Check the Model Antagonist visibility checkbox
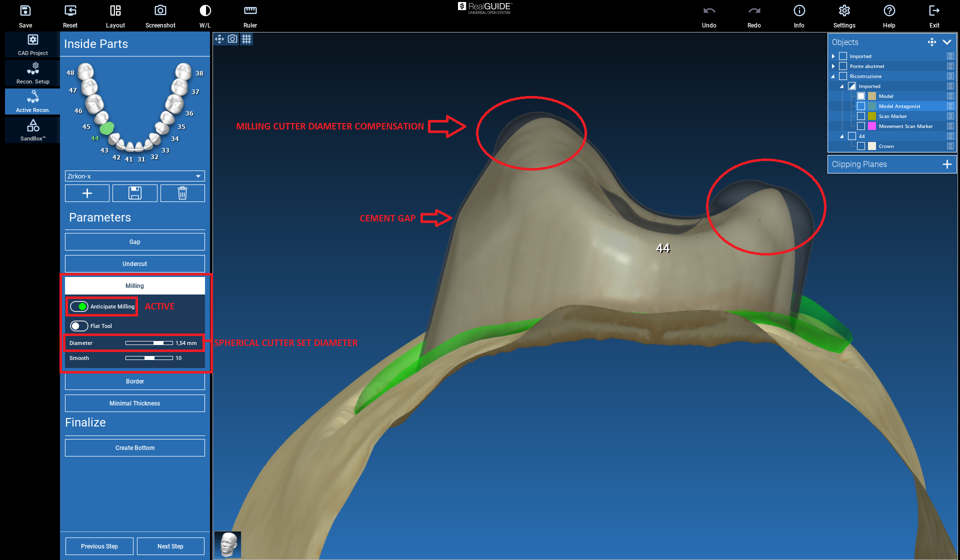 (x=861, y=106)
